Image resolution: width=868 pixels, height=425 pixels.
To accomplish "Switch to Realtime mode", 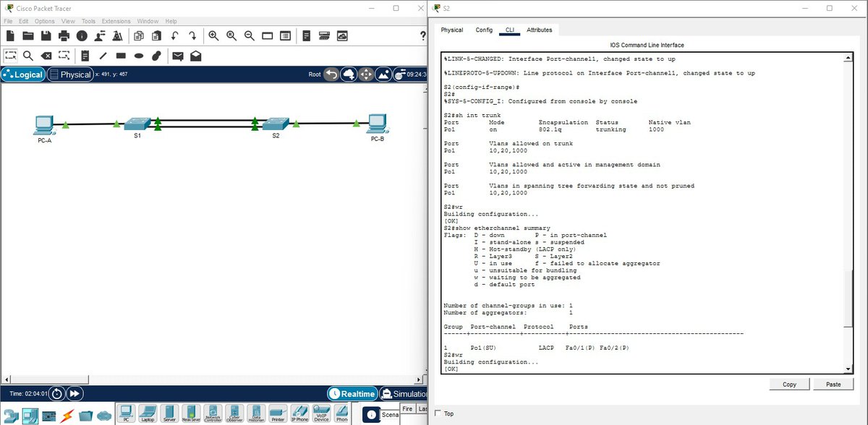I will click(352, 393).
